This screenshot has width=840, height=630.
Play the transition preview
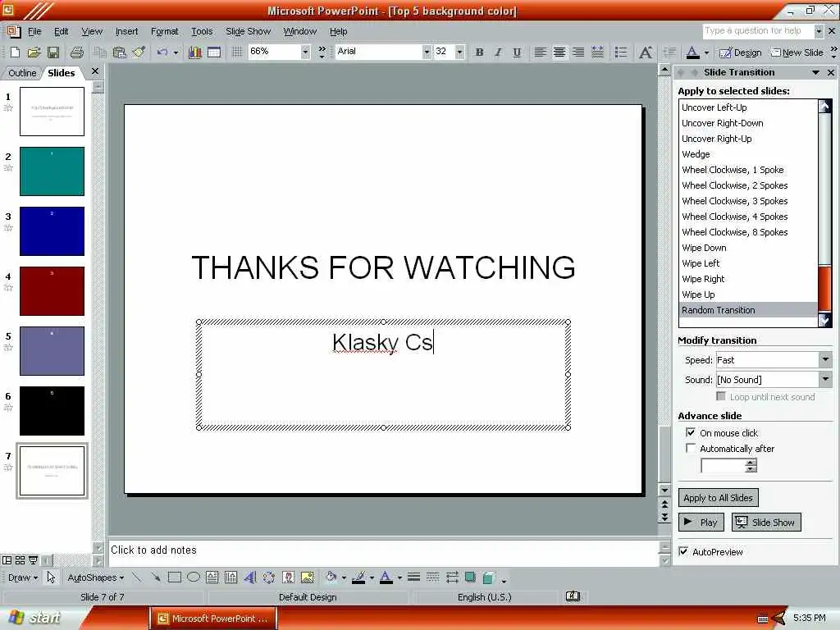[701, 523]
